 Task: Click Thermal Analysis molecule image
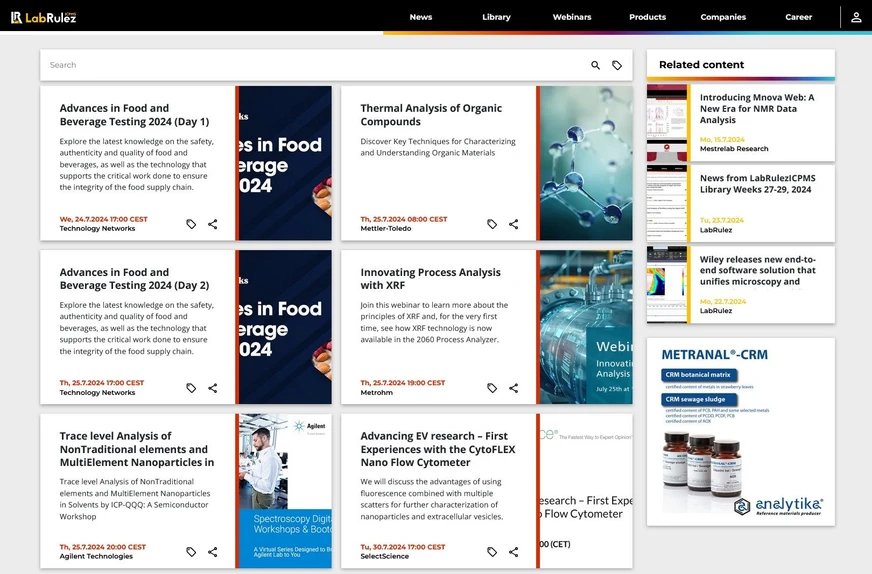(586, 163)
